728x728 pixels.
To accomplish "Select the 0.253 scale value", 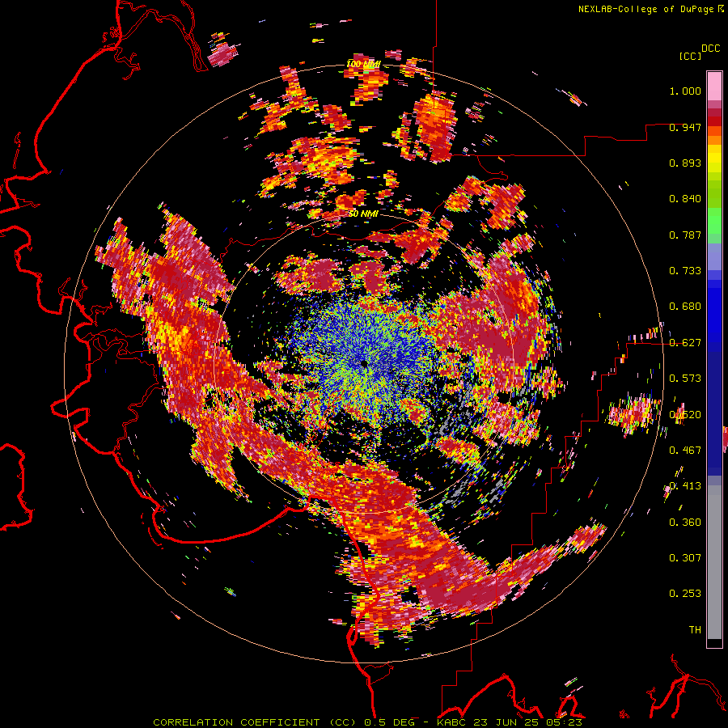I will tap(685, 594).
